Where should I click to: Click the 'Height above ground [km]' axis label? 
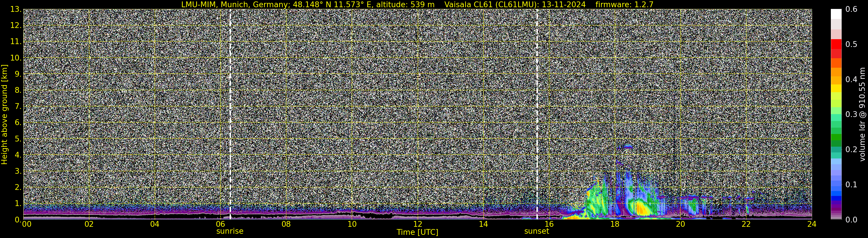[4, 114]
